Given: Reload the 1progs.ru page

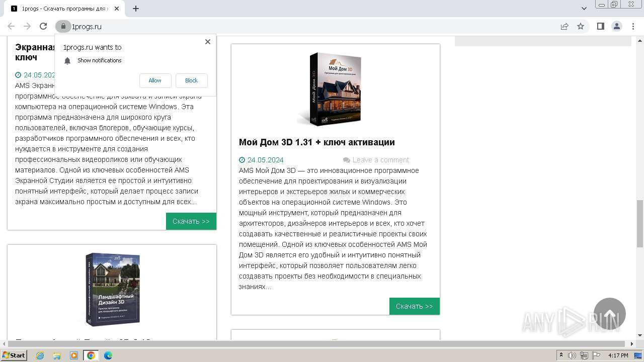Looking at the screenshot, I should pos(43,26).
